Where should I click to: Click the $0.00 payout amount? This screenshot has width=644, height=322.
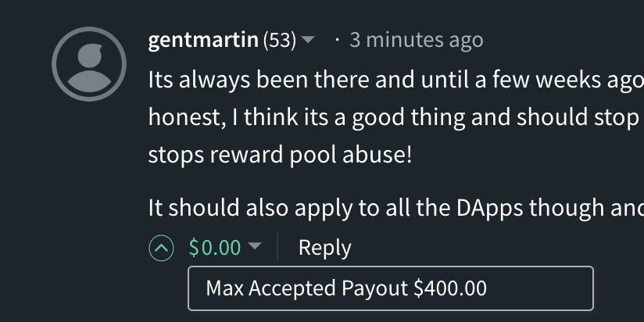(215, 248)
